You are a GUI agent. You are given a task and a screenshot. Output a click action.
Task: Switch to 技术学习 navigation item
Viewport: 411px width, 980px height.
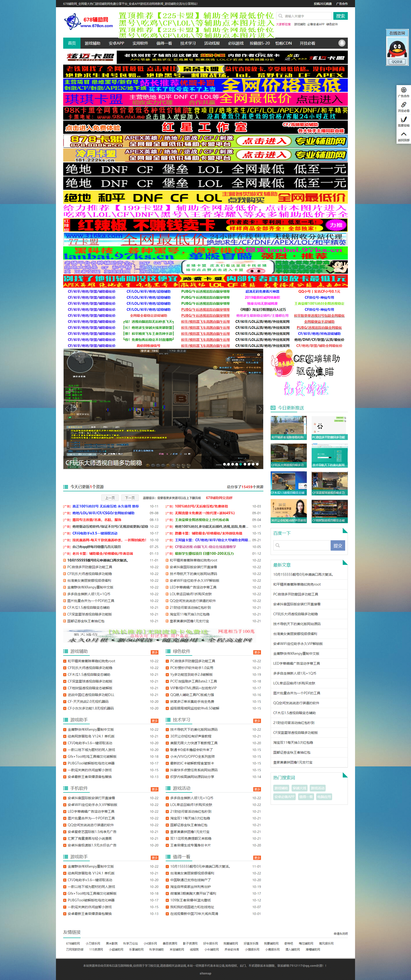click(188, 43)
